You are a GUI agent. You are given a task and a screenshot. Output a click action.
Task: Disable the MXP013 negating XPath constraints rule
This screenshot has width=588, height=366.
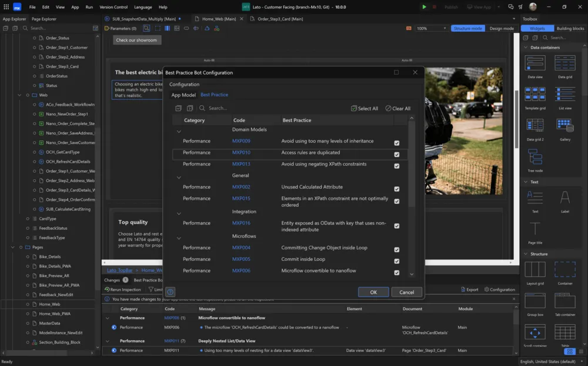(x=397, y=166)
